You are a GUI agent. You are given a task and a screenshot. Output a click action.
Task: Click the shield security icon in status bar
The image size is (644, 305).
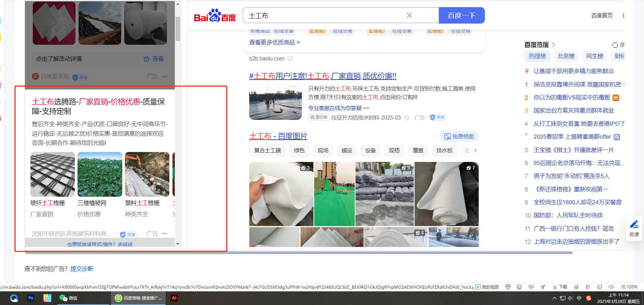[x=508, y=287]
